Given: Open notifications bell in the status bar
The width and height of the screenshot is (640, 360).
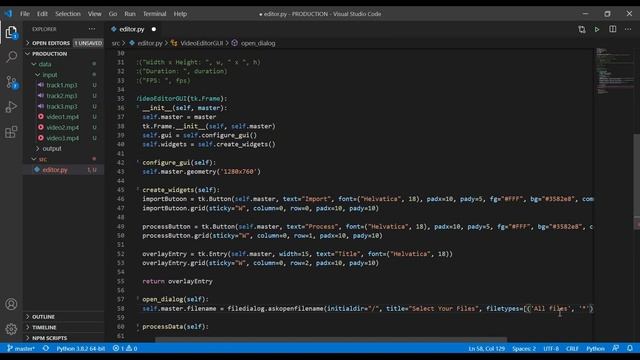Looking at the screenshot, I should [630, 349].
